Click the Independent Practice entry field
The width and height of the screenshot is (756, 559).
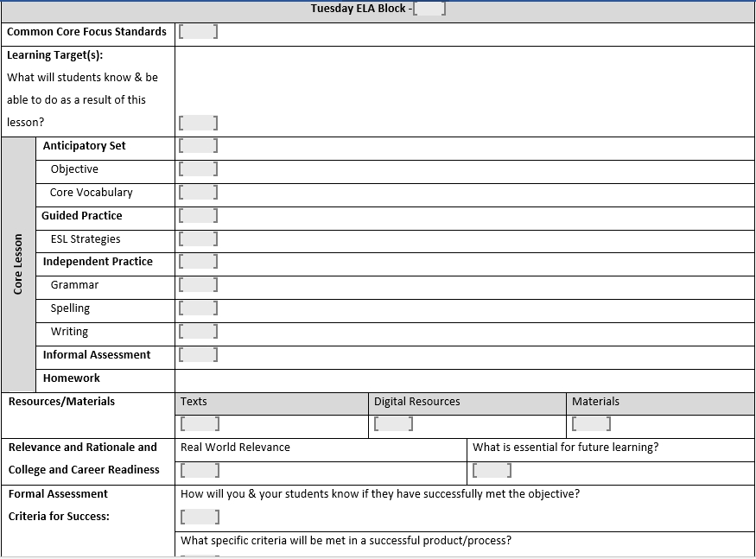[198, 262]
